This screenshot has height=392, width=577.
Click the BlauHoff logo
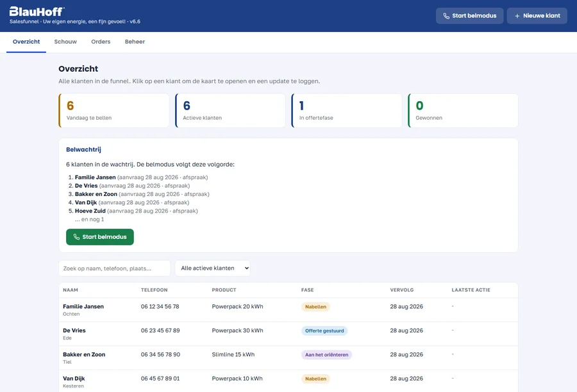37,12
